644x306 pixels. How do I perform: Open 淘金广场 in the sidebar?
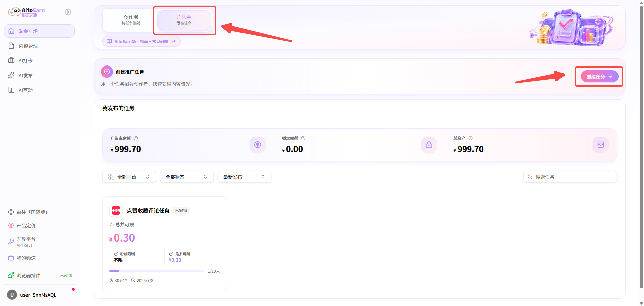click(x=39, y=31)
